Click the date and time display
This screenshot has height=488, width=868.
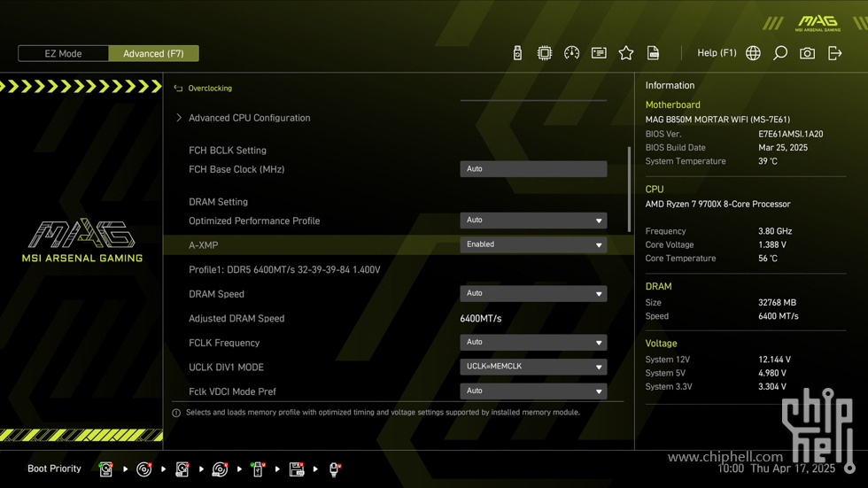pos(776,469)
